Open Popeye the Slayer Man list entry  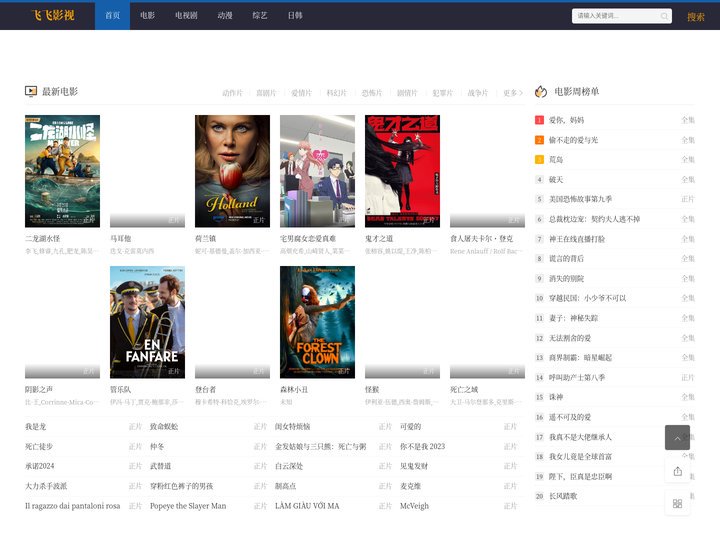click(188, 506)
